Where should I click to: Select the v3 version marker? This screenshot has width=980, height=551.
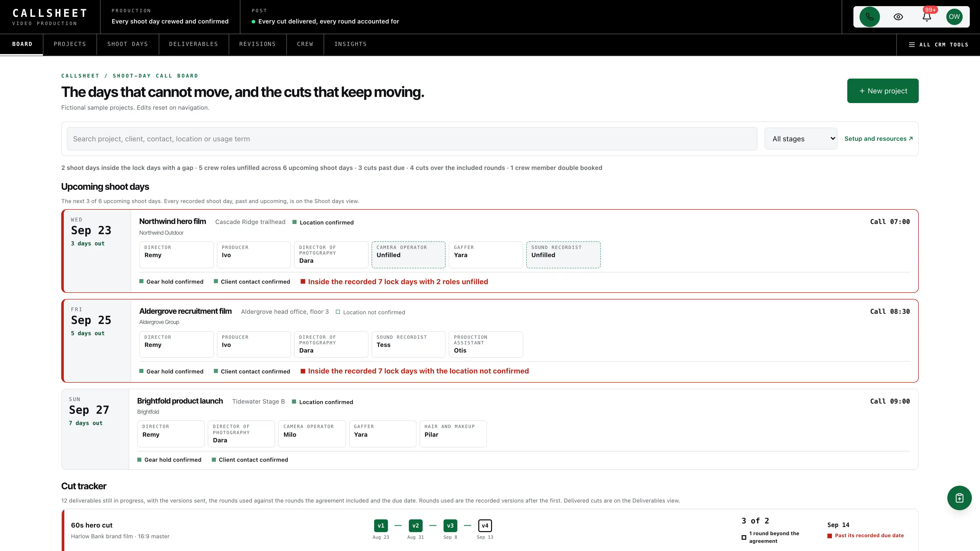click(450, 525)
